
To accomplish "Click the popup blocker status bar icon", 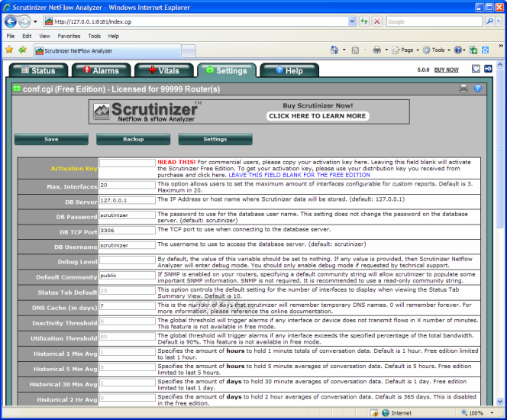I will point(374,413).
